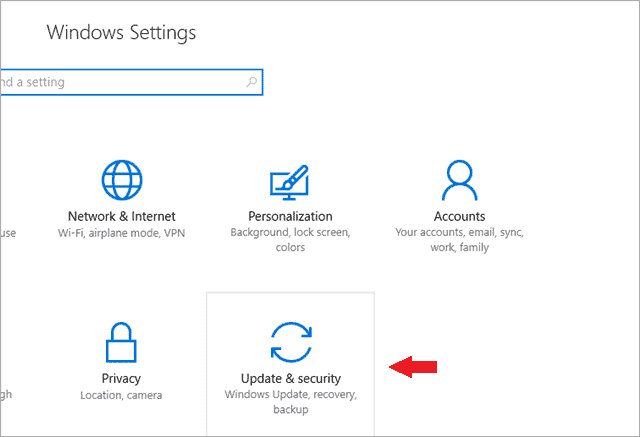The image size is (640, 437).
Task: Click the Windows Settings heading
Action: (121, 32)
